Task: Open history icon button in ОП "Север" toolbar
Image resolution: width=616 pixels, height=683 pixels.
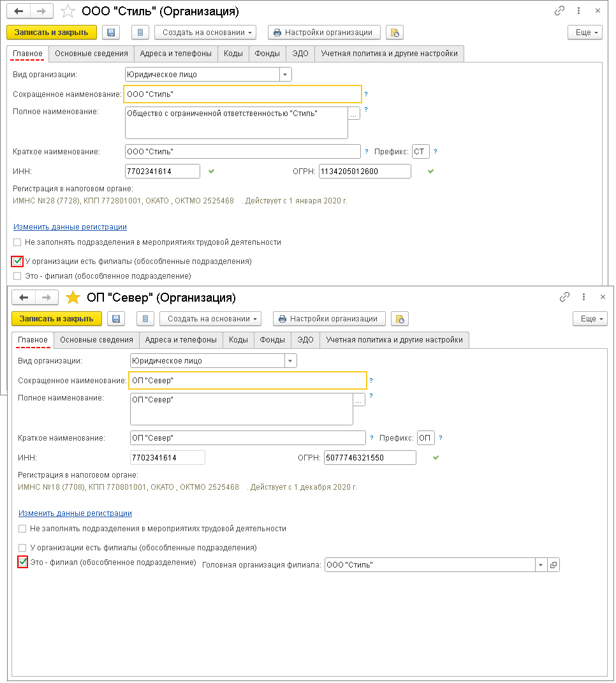Action: [400, 319]
